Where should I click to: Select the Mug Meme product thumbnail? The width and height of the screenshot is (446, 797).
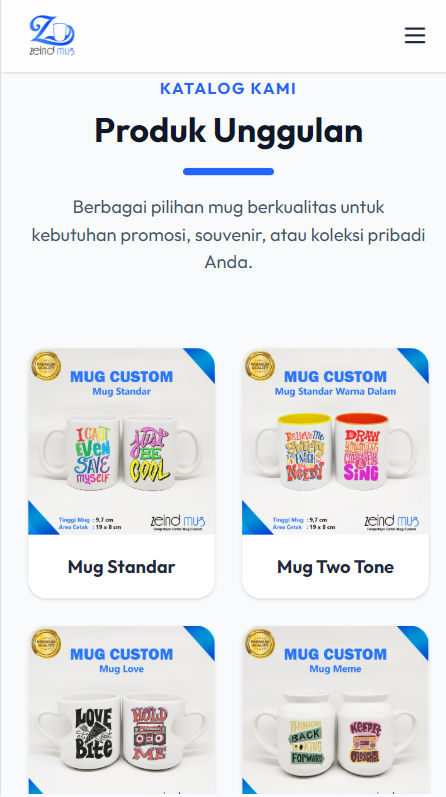click(335, 710)
